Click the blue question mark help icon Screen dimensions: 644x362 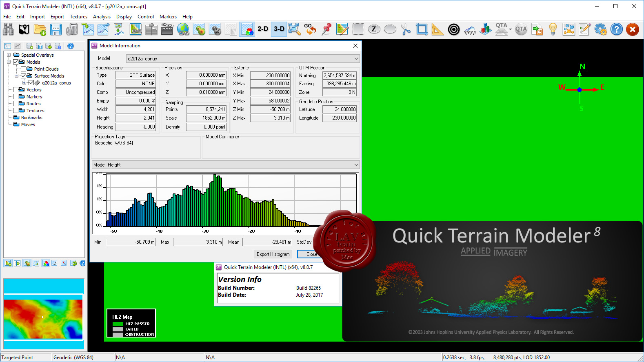point(617,29)
